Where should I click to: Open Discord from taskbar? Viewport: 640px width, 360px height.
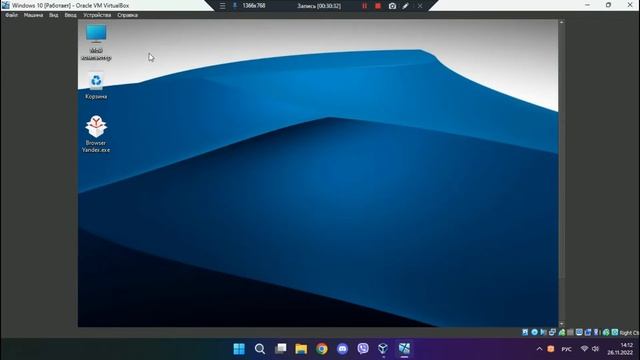point(342,349)
